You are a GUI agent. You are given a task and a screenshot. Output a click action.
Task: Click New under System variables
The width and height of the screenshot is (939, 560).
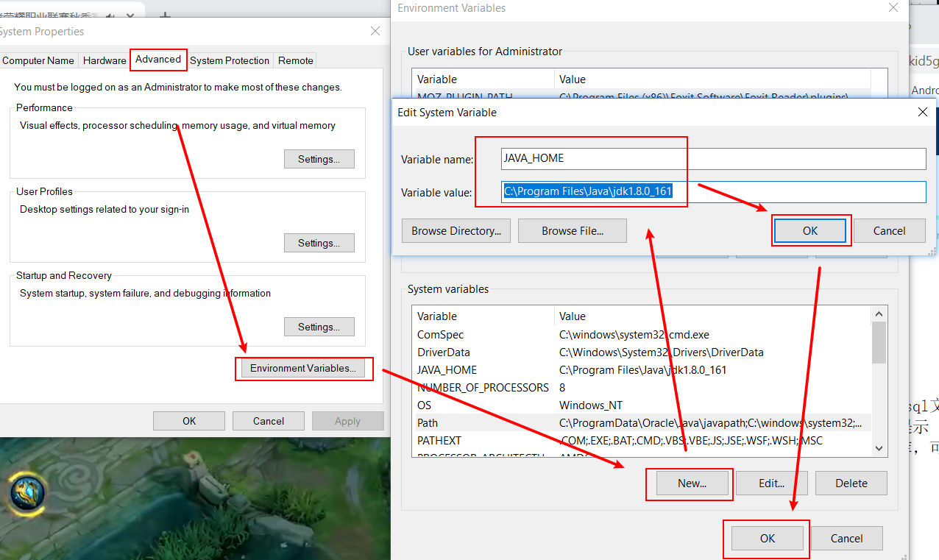691,483
